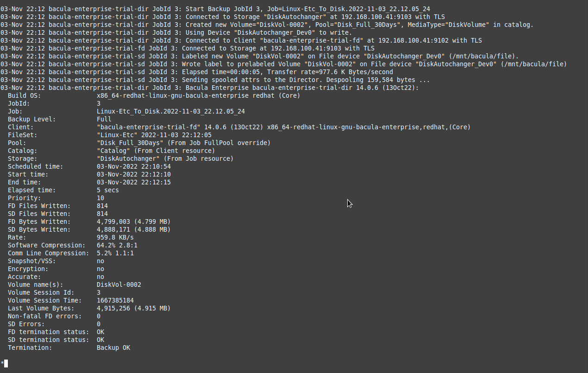Click the 'Backup OK' termination text
Image resolution: width=588 pixels, height=373 pixels.
point(113,348)
